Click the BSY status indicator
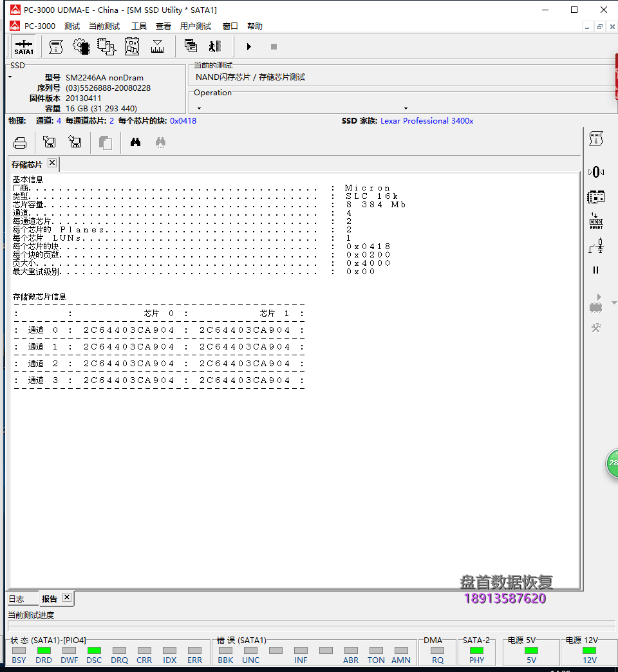This screenshot has height=672, width=618. point(19,651)
